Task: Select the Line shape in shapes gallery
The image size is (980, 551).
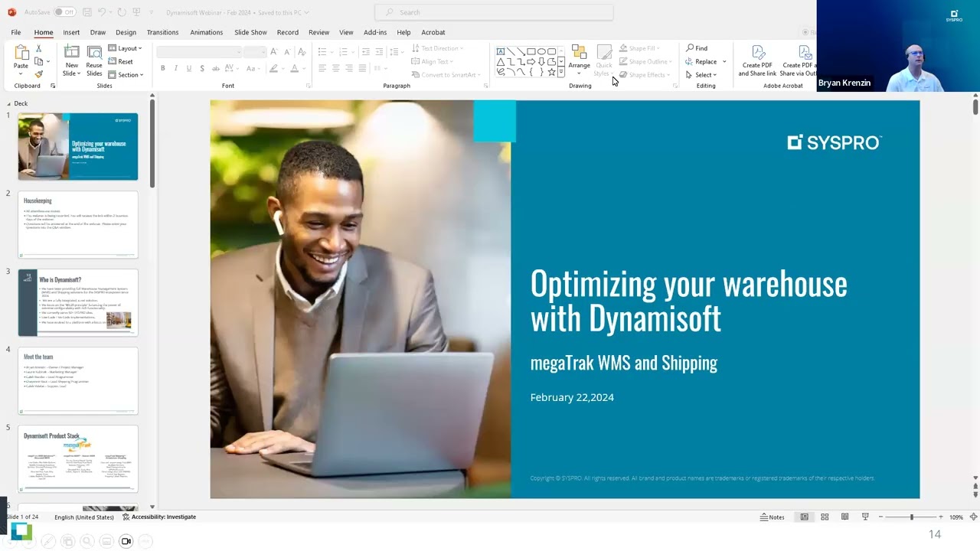Action: click(511, 51)
